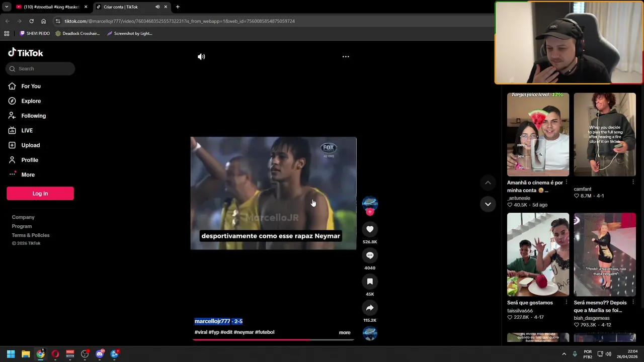Go to the next video arrow
This screenshot has width=644, height=362.
click(488, 204)
